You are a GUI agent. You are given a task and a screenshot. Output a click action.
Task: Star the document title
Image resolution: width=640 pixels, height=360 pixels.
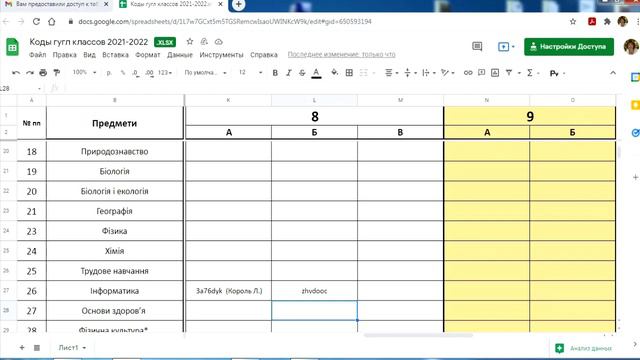190,42
